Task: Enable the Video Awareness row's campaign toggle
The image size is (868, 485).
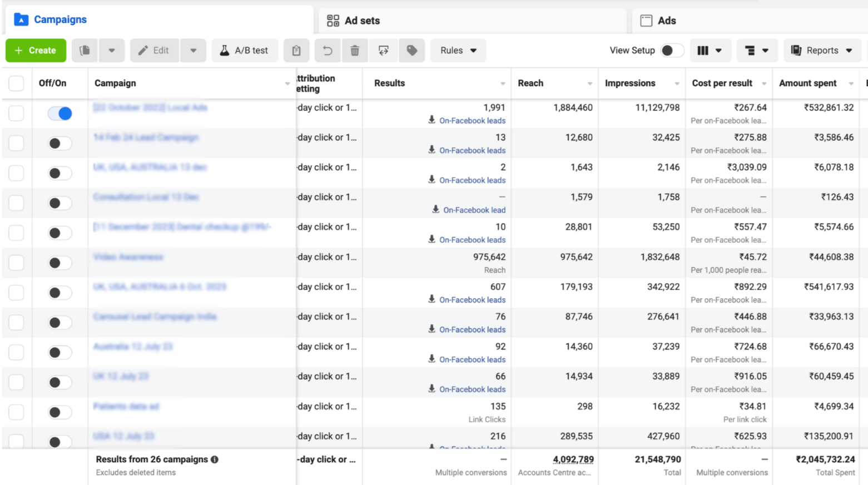Action: (x=60, y=263)
